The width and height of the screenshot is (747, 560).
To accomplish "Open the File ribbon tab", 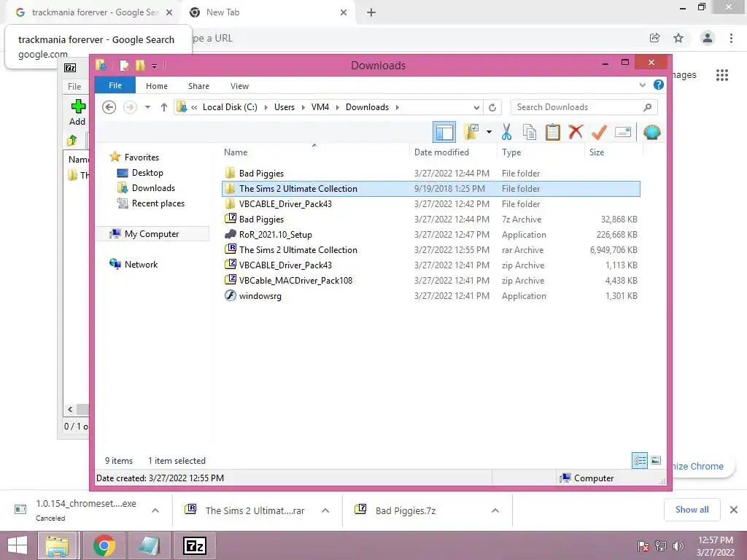I will [x=115, y=85].
